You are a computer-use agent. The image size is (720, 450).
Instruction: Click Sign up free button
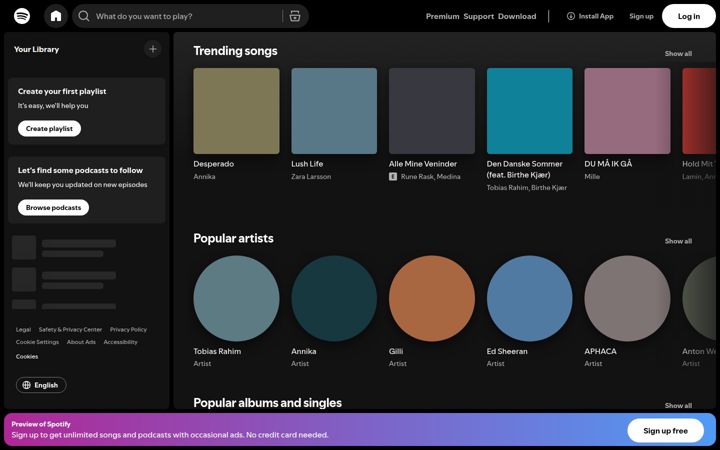(x=665, y=431)
